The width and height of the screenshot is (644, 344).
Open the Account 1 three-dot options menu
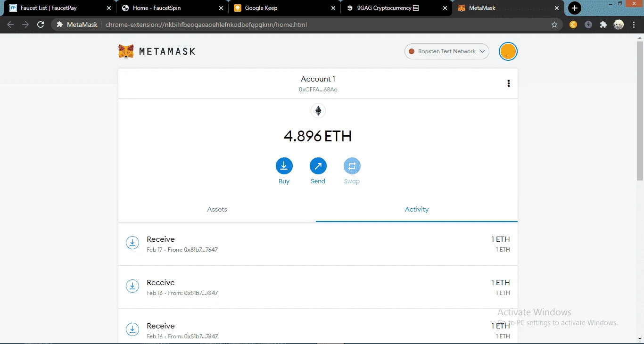pos(508,83)
